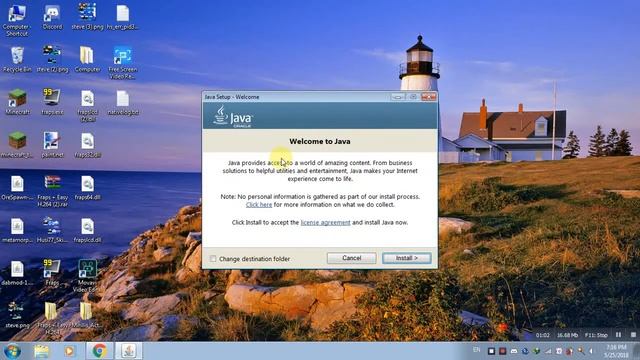Open Windows Explorer from the taskbar
Image resolution: width=640 pixels, height=360 pixels.
(41, 351)
